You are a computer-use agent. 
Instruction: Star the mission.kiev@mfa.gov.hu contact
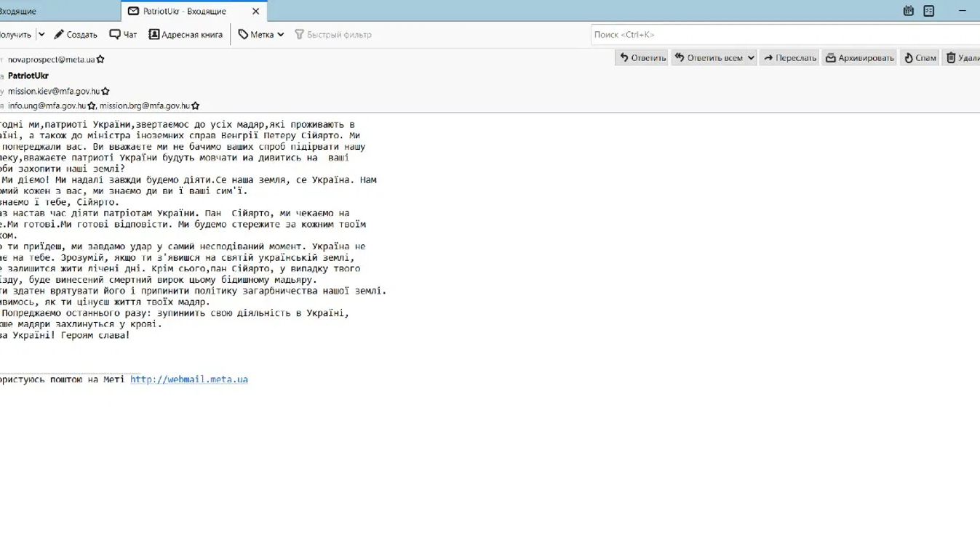coord(105,92)
